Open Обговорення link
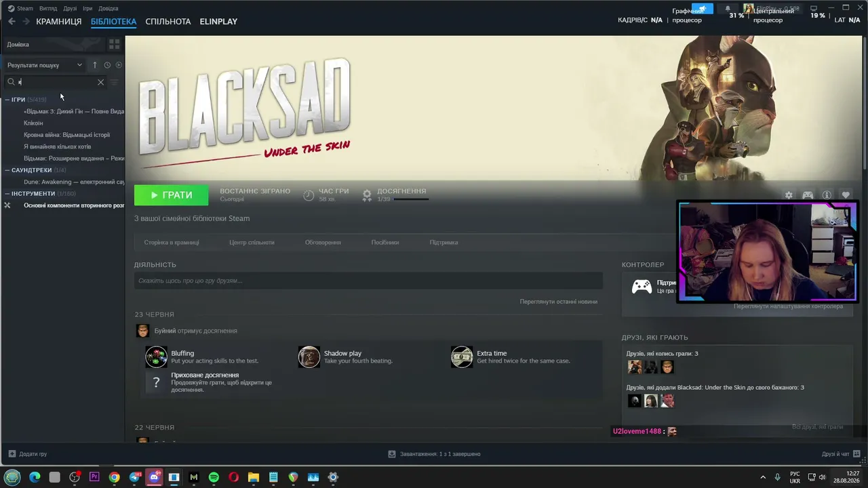This screenshot has height=488, width=868. [x=323, y=243]
